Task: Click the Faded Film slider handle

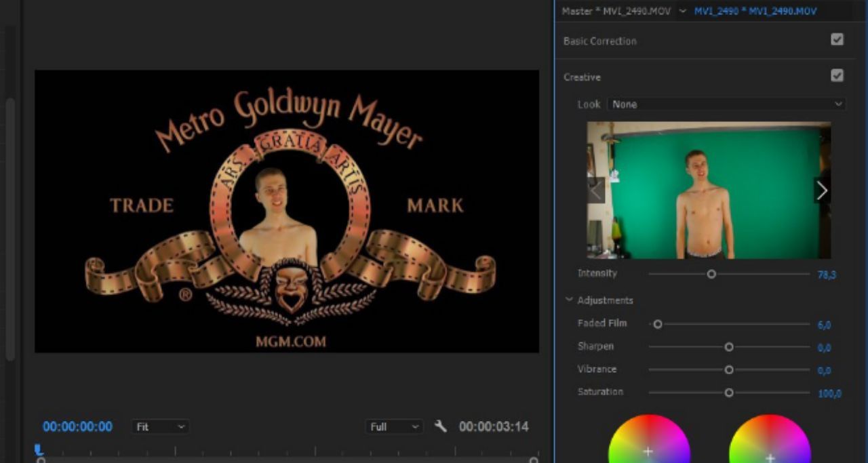Action: tap(658, 324)
